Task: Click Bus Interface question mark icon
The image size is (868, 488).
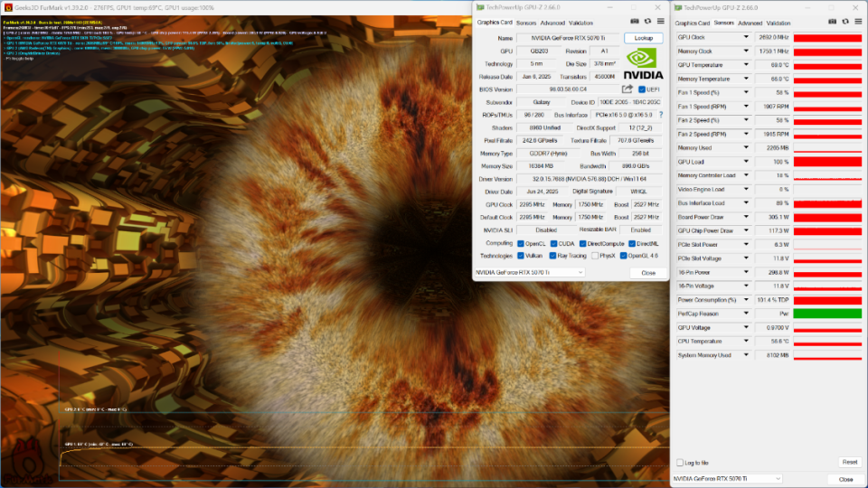Action: (660, 115)
